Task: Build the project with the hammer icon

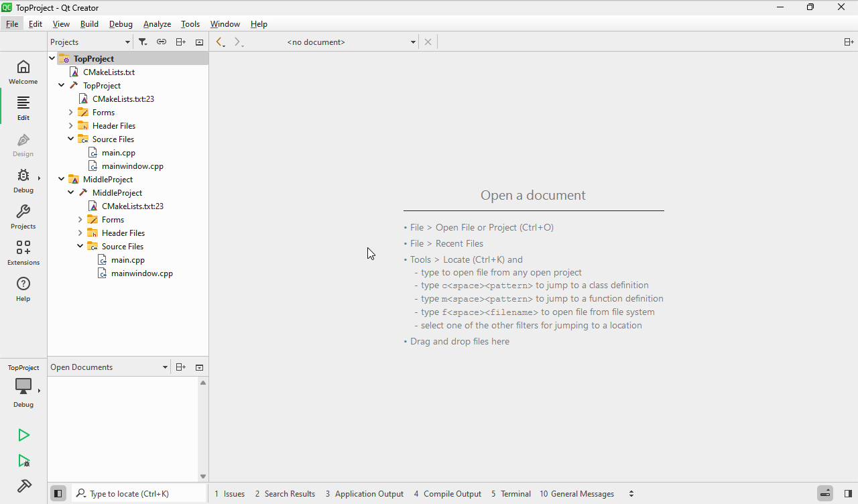Action: tap(23, 486)
